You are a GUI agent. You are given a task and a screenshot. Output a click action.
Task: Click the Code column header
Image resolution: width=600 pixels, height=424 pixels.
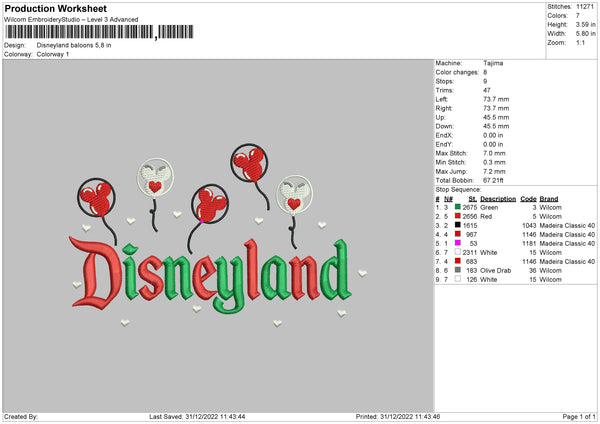[528, 199]
